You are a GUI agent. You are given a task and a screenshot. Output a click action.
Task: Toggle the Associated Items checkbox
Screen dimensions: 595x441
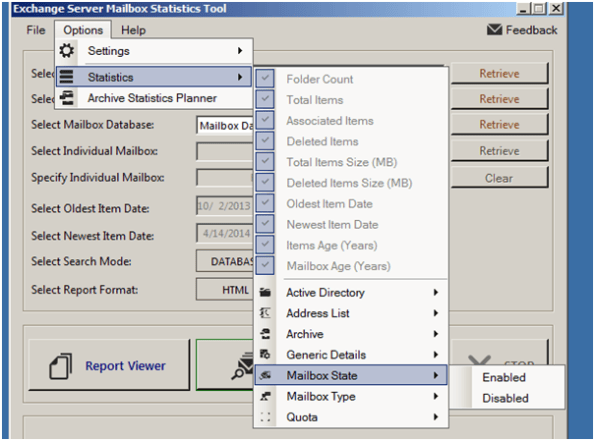point(265,120)
